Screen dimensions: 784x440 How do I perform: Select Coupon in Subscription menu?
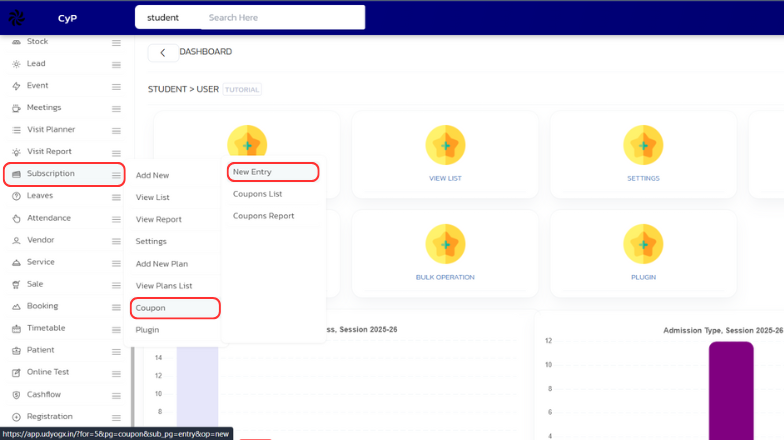coord(151,308)
